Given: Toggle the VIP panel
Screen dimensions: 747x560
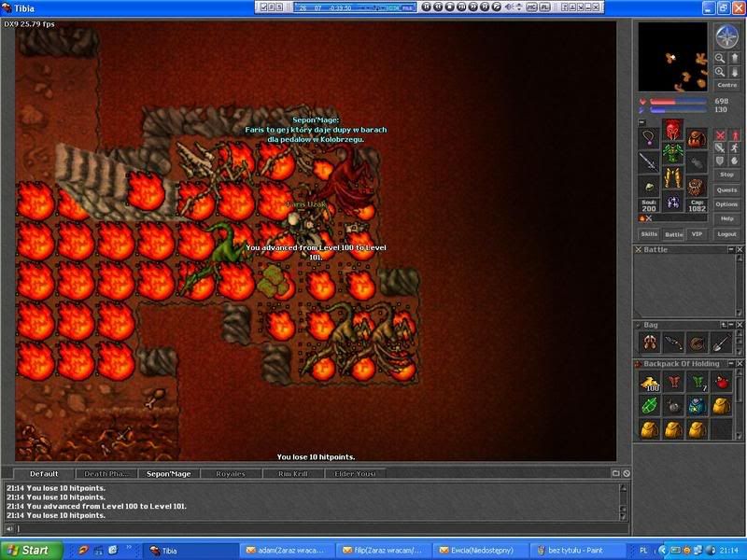Looking at the screenshot, I should (697, 234).
